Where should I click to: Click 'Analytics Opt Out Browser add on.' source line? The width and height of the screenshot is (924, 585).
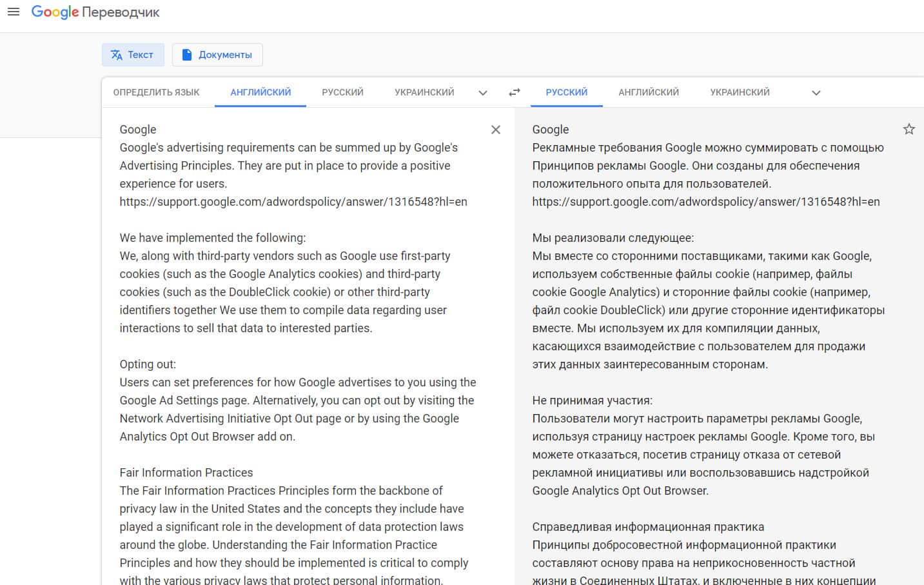pyautogui.click(x=208, y=437)
